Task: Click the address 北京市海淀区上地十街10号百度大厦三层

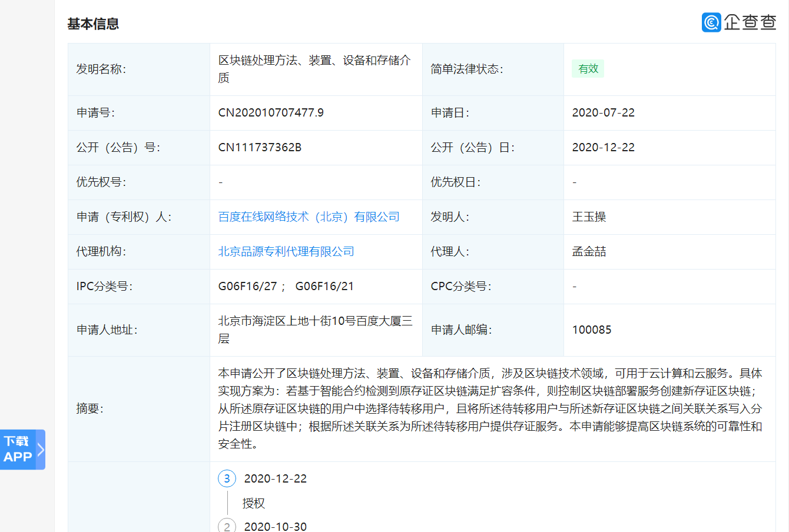Action: (316, 330)
